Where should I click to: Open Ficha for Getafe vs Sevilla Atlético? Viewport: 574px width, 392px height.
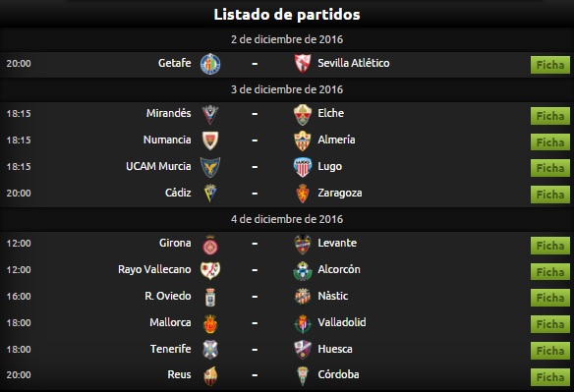(550, 65)
